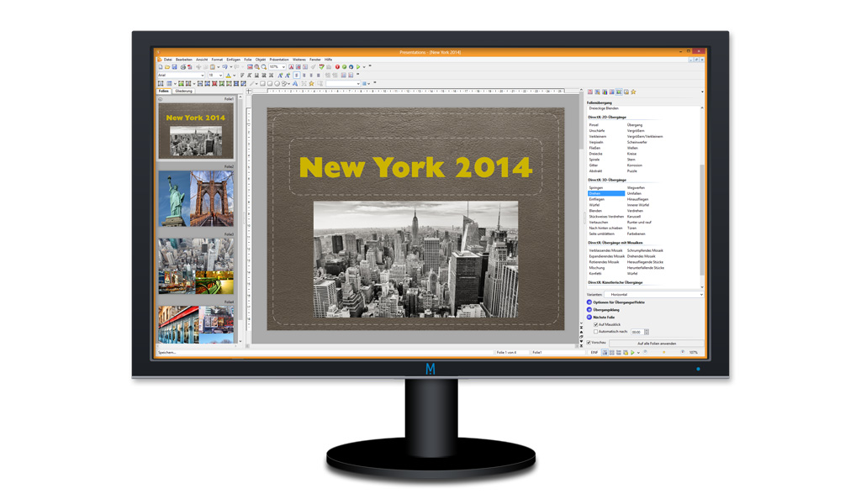
Task: Click the yellow star icon in drawing toolbar
Action: 311,83
